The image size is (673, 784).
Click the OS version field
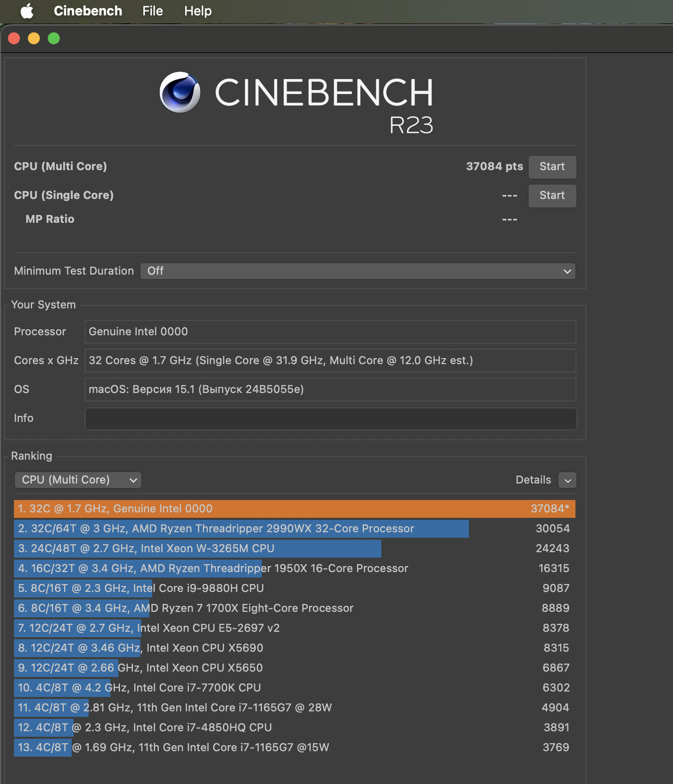(331, 390)
